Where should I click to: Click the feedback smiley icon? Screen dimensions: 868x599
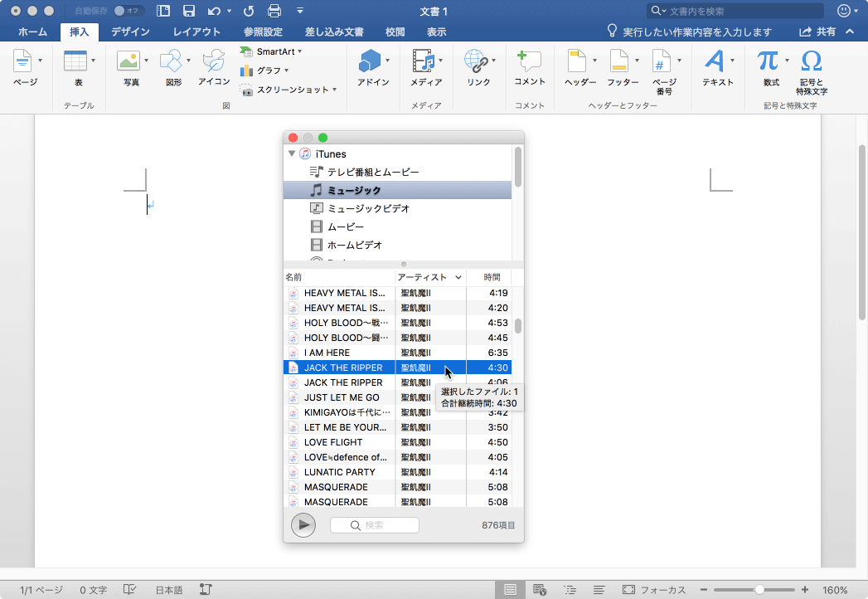point(844,11)
